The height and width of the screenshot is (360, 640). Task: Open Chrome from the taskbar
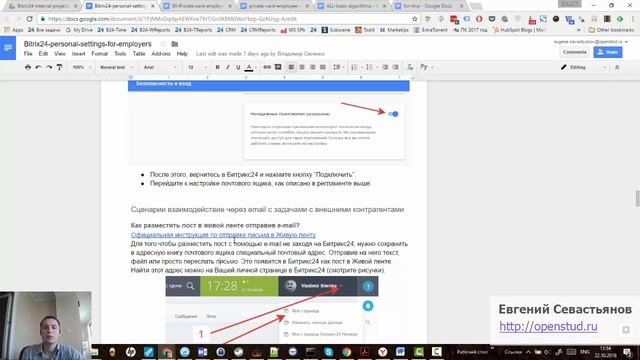[347, 351]
